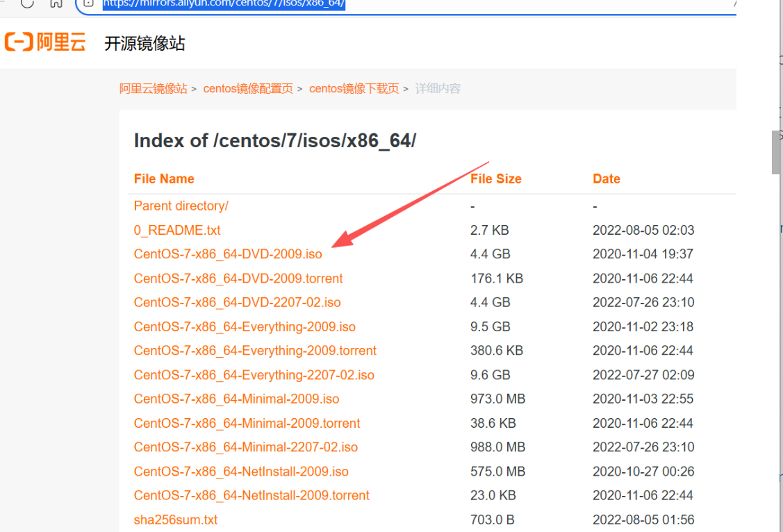Click date 2022-08-05 02:03
Image resolution: width=783 pixels, height=532 pixels.
pyautogui.click(x=643, y=230)
